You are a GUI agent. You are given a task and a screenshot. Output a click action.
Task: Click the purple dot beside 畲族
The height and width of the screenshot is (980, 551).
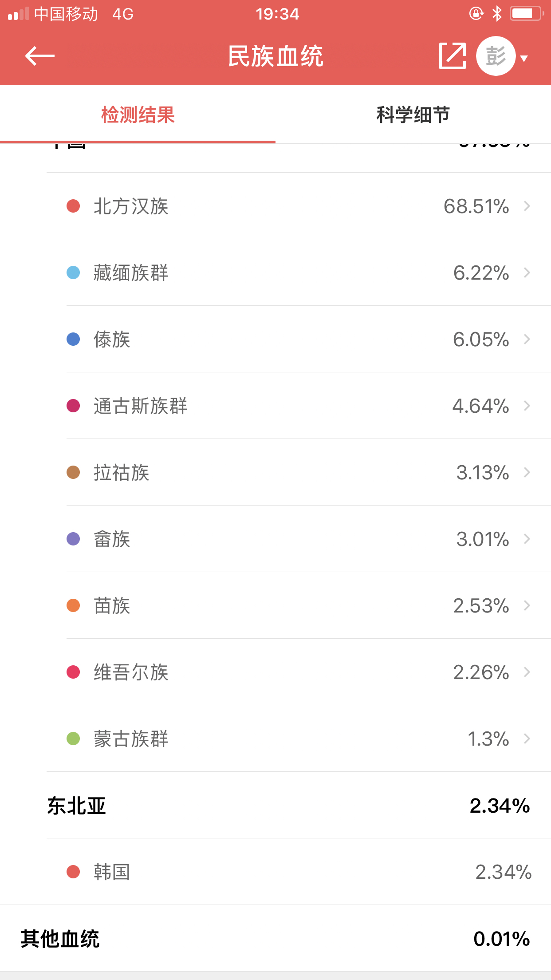tap(73, 539)
